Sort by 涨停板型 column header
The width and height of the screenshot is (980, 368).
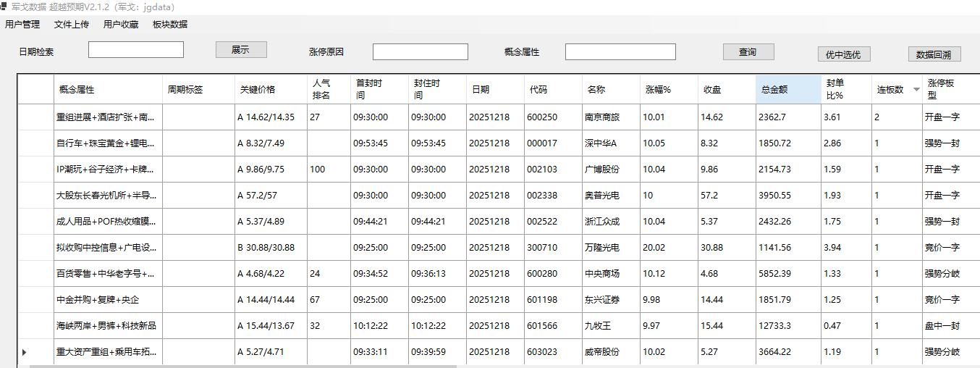coord(951,90)
